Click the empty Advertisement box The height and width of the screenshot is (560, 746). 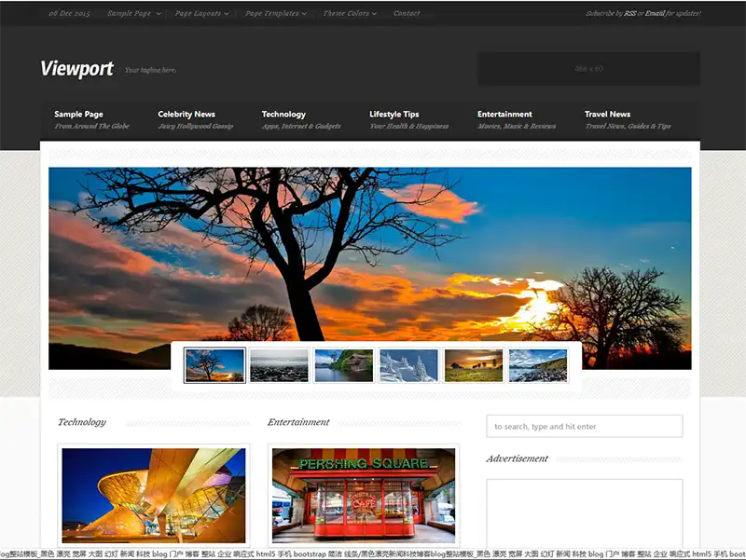[x=585, y=513]
